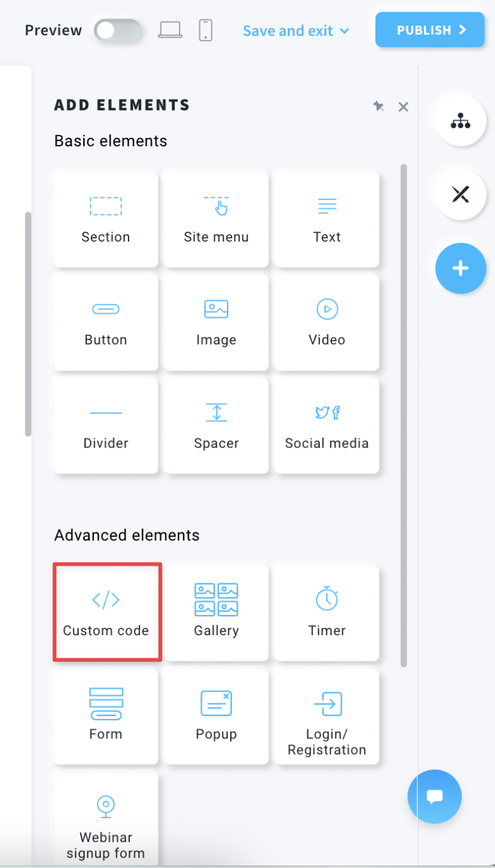
Task: Click the Publish button
Action: (x=430, y=30)
